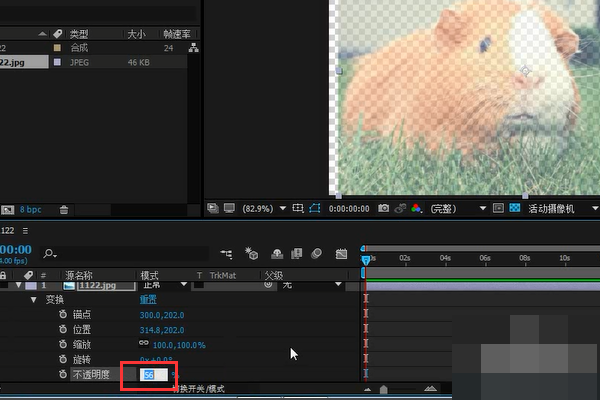Screen dimensions: 600x400
Task: Open the blending mode dropdown for 1122.jpg
Action: [165, 285]
